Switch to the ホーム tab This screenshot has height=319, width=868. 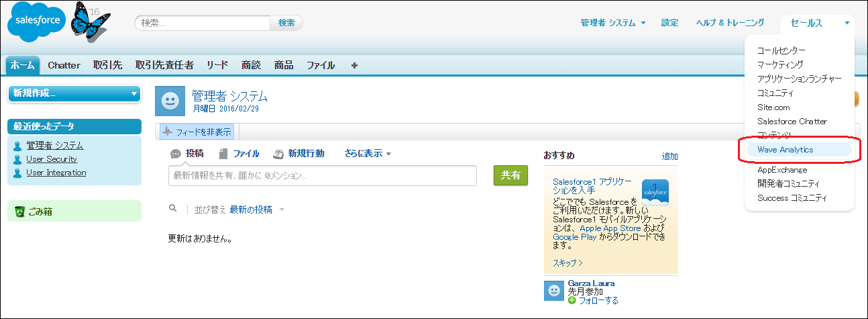23,65
